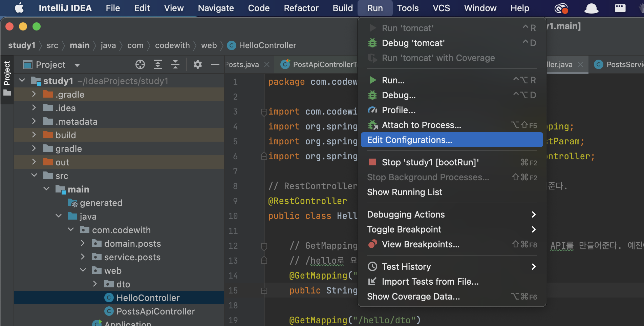Click green Run... play icon
This screenshot has width=644, height=326.
coord(372,80)
